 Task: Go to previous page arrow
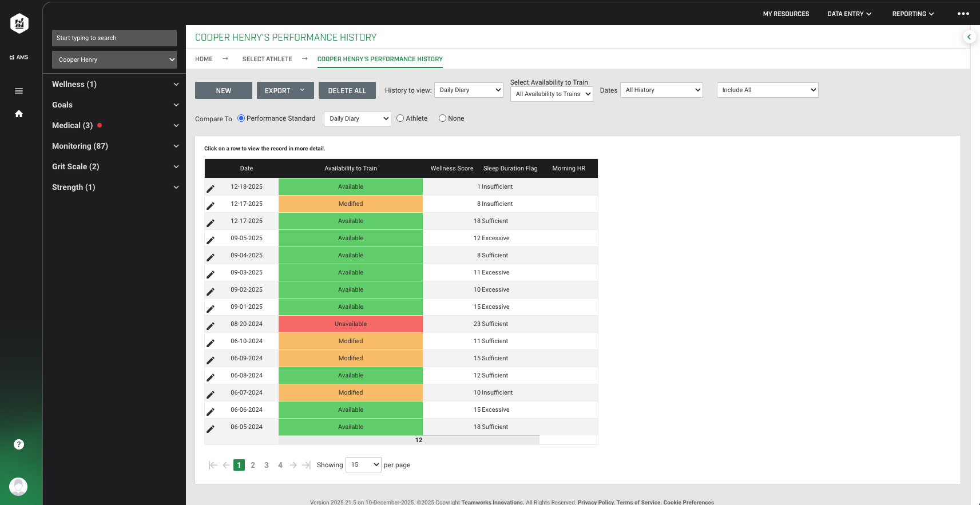pos(226,465)
